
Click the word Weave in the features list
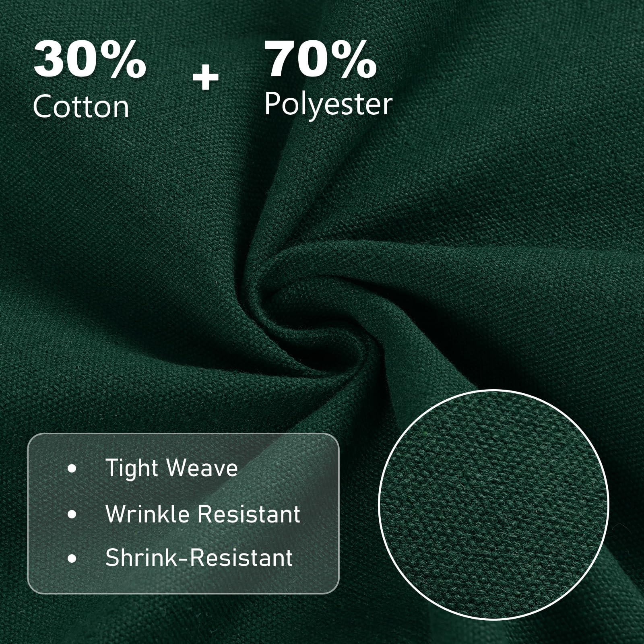click(x=202, y=469)
